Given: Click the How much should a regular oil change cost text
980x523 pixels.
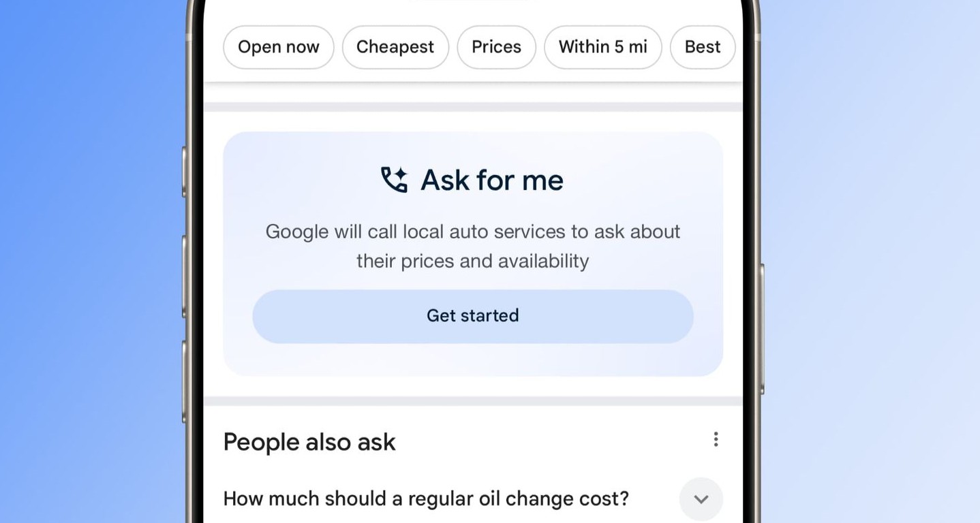Looking at the screenshot, I should [x=426, y=498].
